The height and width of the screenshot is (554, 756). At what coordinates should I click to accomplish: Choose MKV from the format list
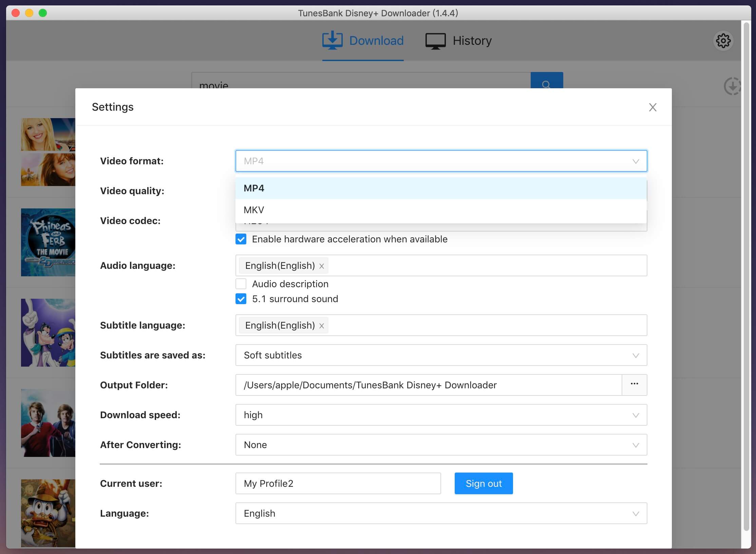point(441,210)
